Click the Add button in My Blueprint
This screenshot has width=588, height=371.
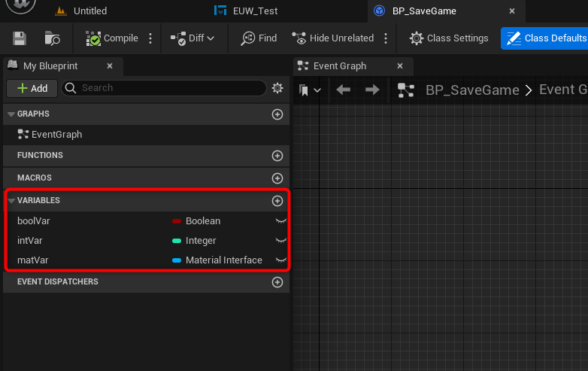pyautogui.click(x=32, y=88)
